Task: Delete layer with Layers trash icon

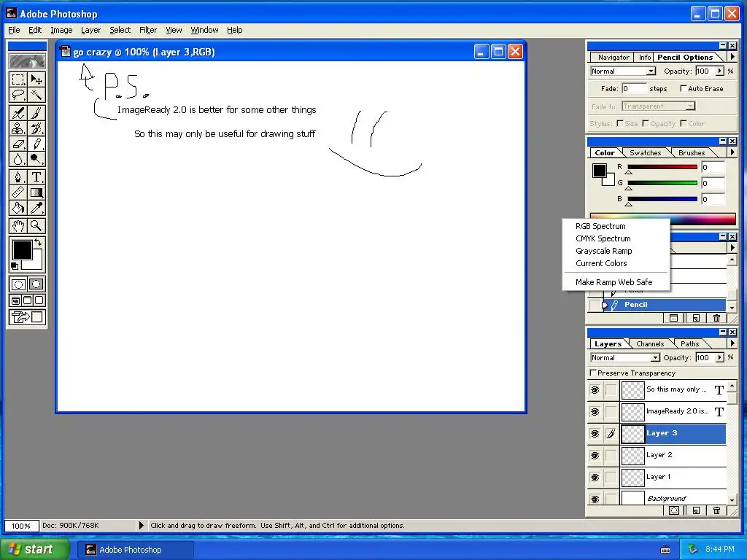Action: pos(716,510)
